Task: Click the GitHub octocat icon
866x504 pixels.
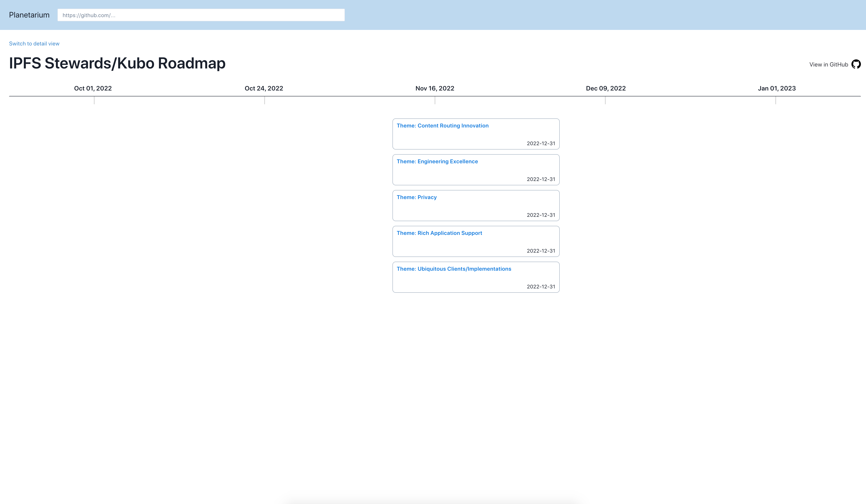Action: [856, 64]
